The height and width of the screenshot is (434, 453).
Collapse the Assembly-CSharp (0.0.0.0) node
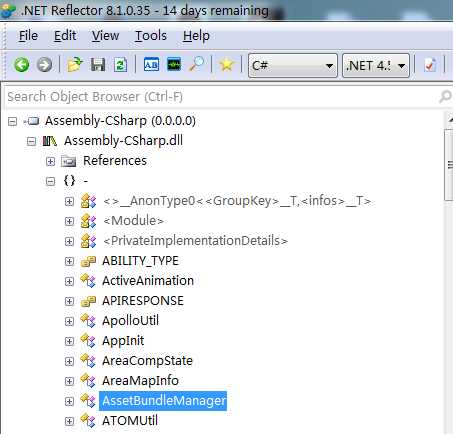(12, 121)
